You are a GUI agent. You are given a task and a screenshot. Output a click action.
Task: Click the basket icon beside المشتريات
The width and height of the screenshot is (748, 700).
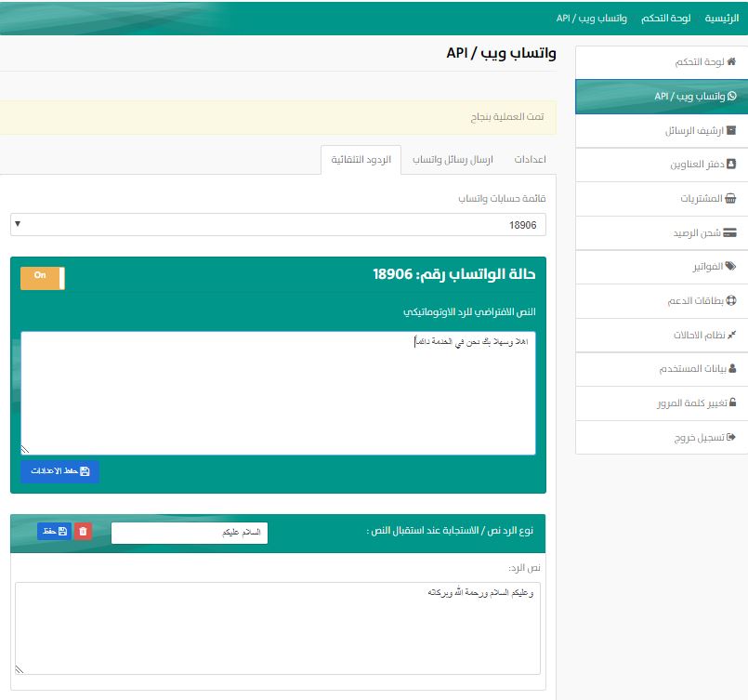[x=730, y=199]
